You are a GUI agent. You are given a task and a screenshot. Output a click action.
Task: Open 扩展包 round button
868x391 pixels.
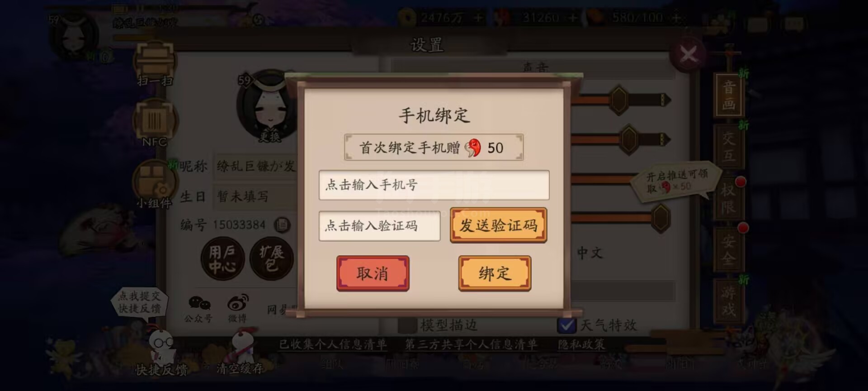pos(271,258)
